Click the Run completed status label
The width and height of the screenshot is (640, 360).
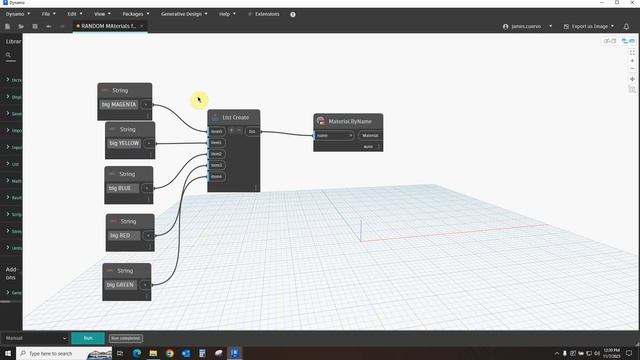click(126, 338)
